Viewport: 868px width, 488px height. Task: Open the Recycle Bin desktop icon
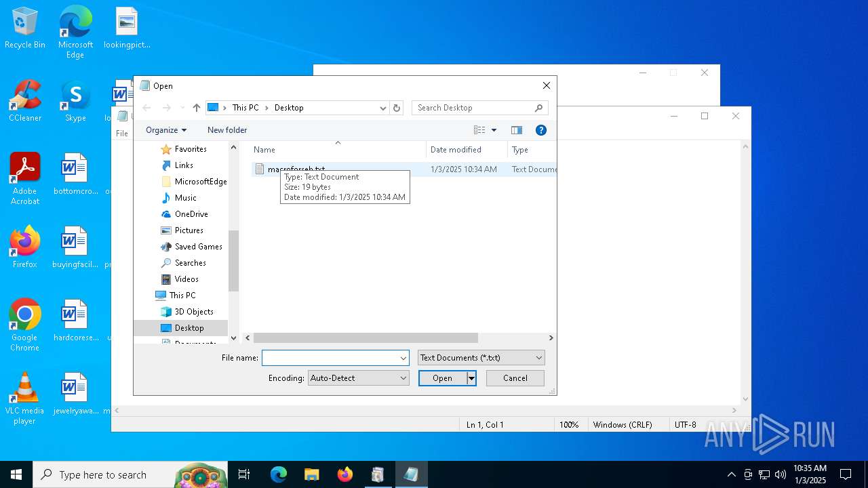coord(25,28)
